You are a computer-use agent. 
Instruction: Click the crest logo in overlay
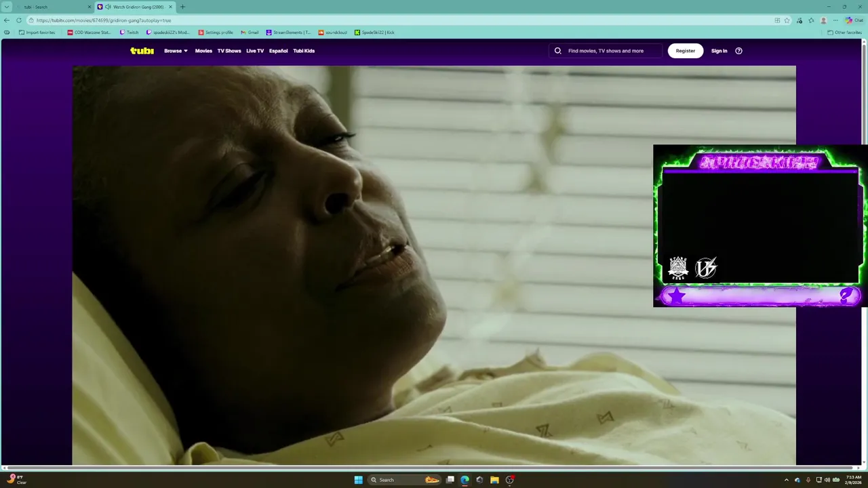pyautogui.click(x=678, y=268)
